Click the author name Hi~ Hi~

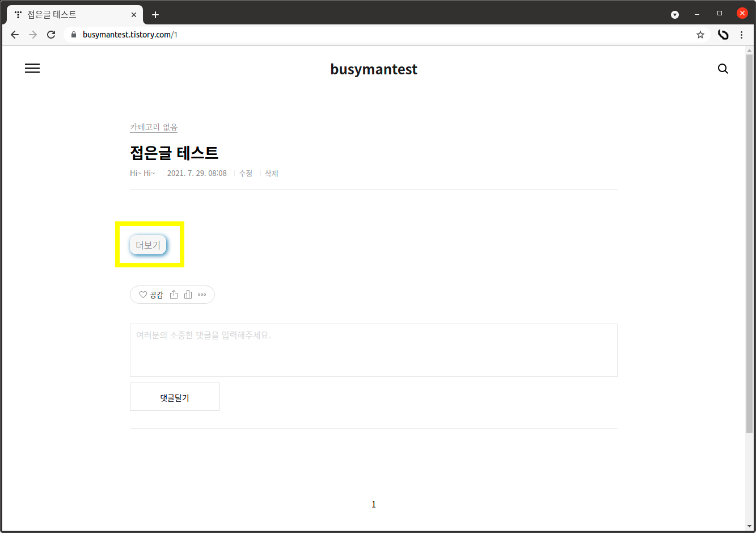142,173
